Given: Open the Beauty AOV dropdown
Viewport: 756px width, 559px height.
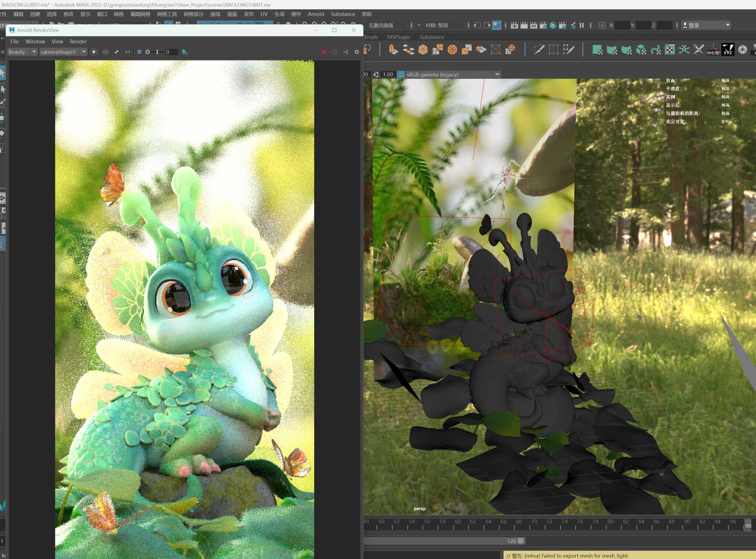Looking at the screenshot, I should (22, 52).
